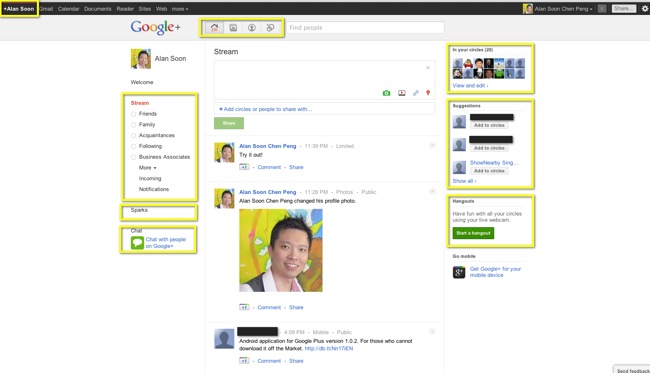Open Web from the top bar
Image resolution: width=650 pixels, height=373 pixels.
(x=161, y=9)
